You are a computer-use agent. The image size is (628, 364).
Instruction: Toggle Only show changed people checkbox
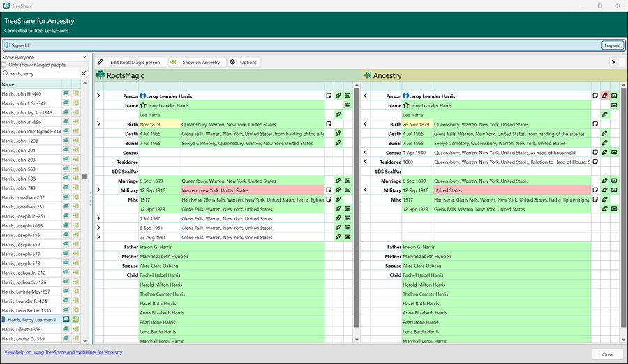(x=4, y=64)
